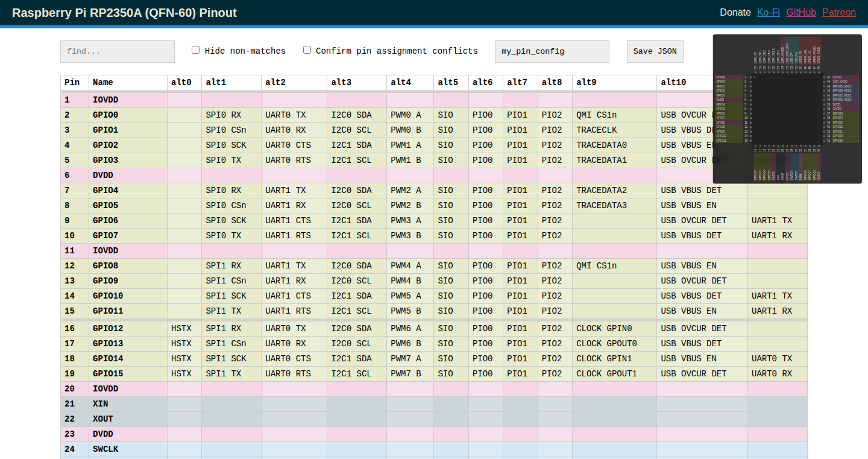Select the CLOCK GPOUT0 cell
The height and width of the screenshot is (459, 868).
[x=615, y=344]
